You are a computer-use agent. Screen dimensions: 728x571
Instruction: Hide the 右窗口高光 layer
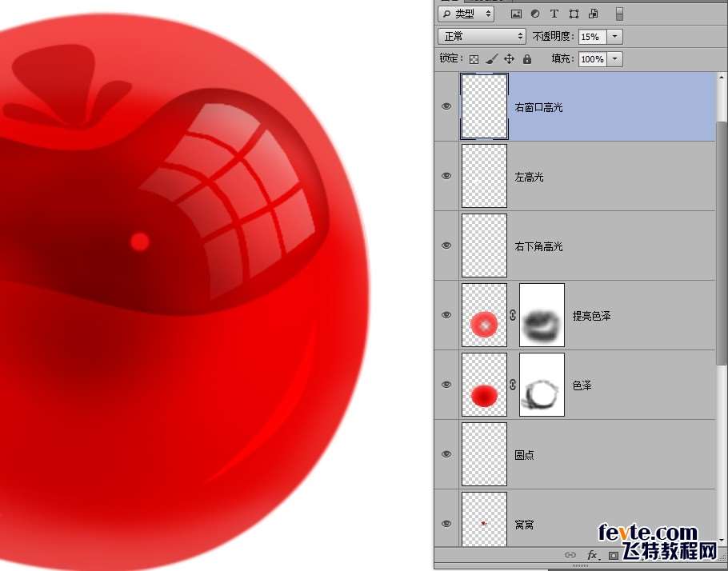[x=446, y=106]
